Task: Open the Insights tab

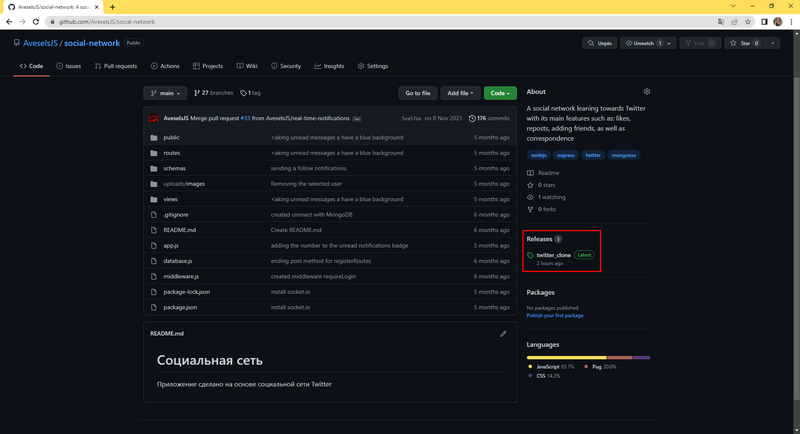Action: (329, 66)
